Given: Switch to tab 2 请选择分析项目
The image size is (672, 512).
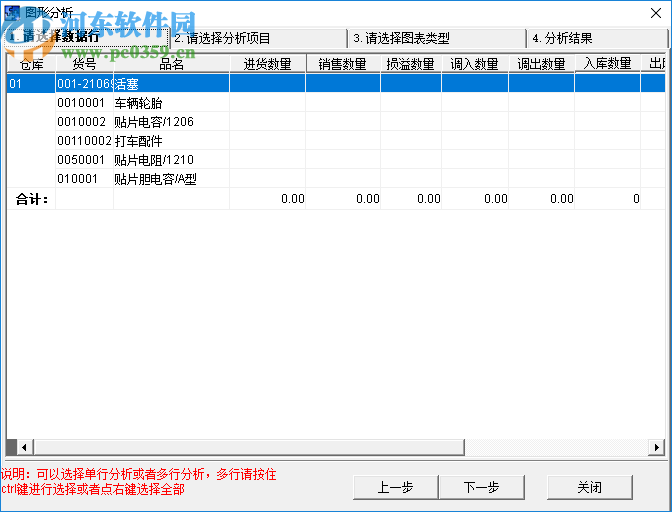Looking at the screenshot, I should (x=258, y=39).
